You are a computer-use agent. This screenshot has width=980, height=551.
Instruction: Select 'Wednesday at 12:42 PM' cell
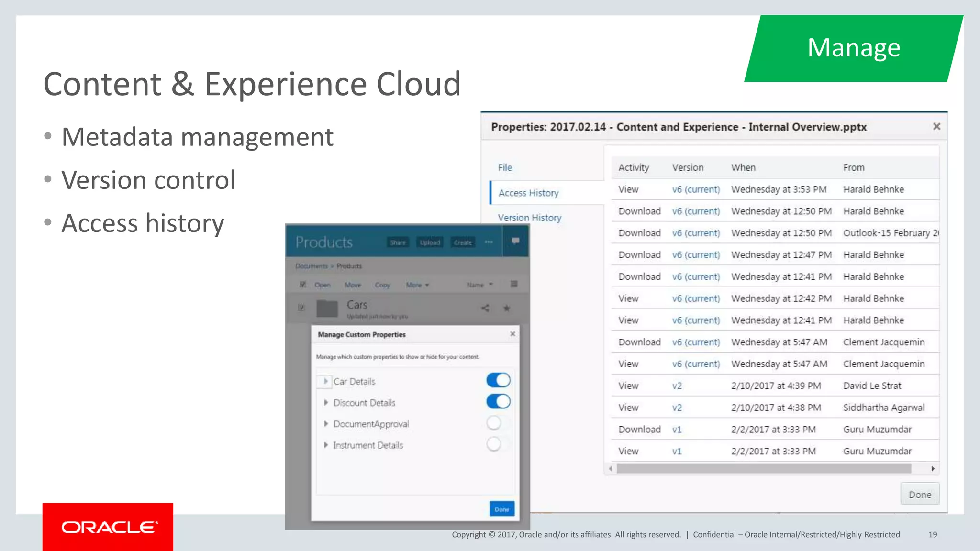pos(781,298)
